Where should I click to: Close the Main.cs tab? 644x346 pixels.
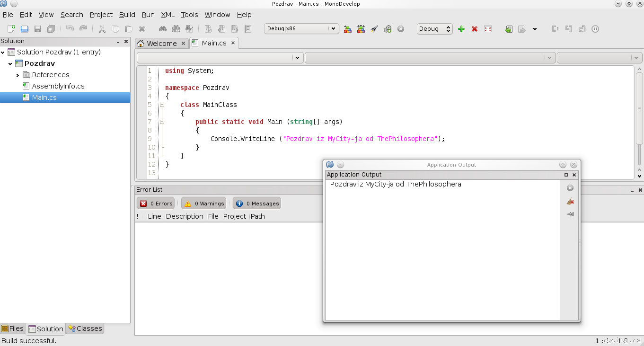click(233, 43)
